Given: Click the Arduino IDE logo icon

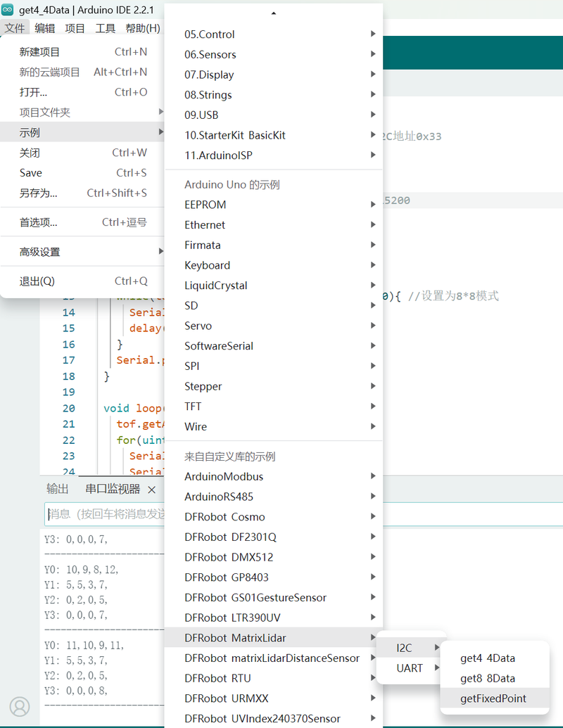Looking at the screenshot, I should tap(8, 9).
